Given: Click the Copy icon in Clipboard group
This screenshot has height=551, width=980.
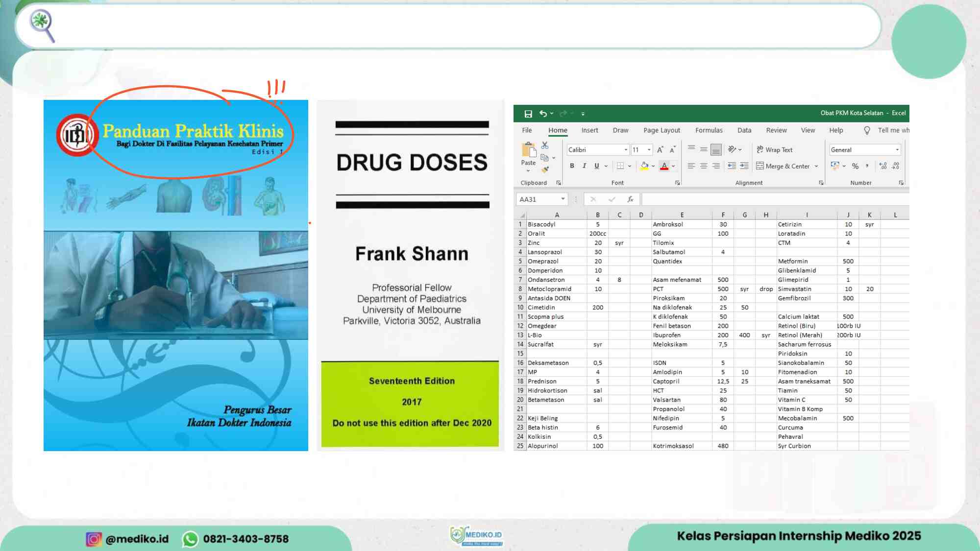Looking at the screenshot, I should pos(544,158).
